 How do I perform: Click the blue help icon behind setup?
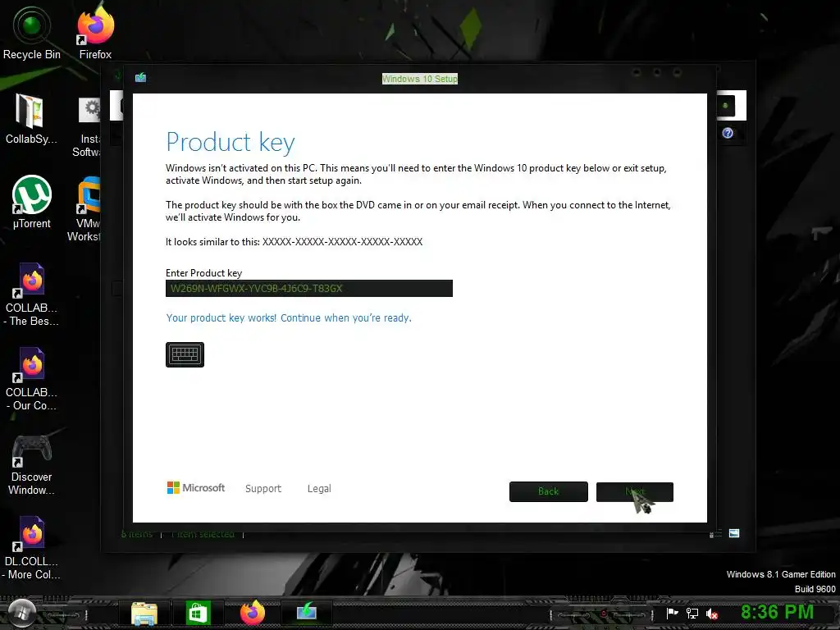728,133
